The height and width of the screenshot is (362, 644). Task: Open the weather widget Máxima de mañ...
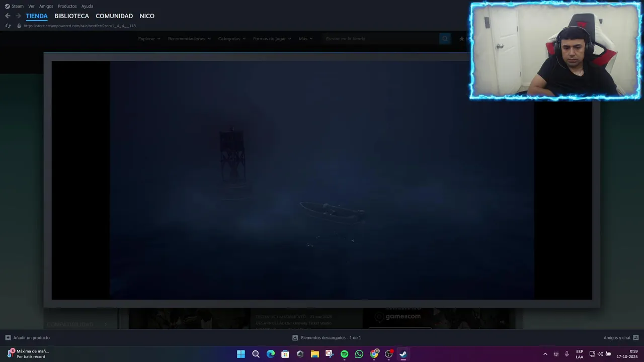coord(28,354)
